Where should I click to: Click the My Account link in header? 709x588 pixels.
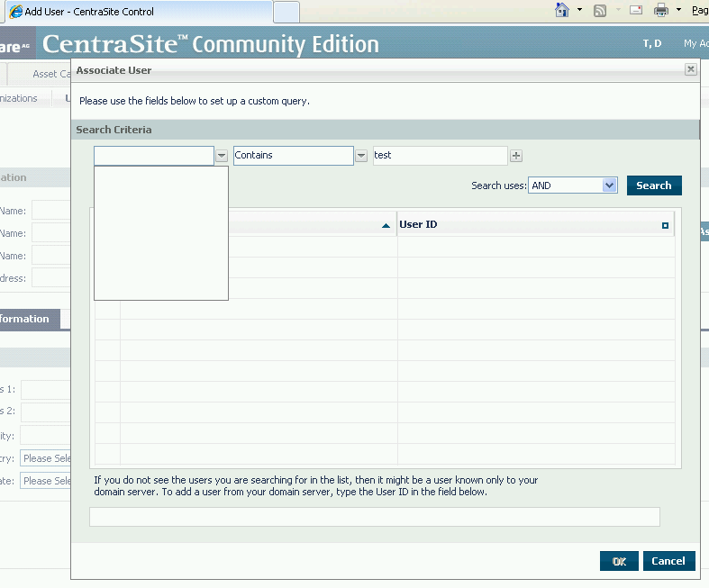[695, 43]
